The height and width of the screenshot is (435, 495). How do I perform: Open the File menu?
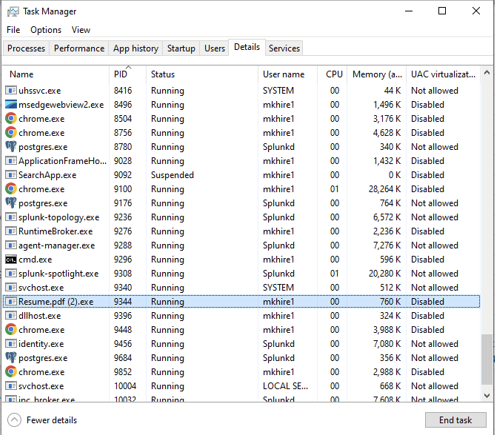point(13,30)
